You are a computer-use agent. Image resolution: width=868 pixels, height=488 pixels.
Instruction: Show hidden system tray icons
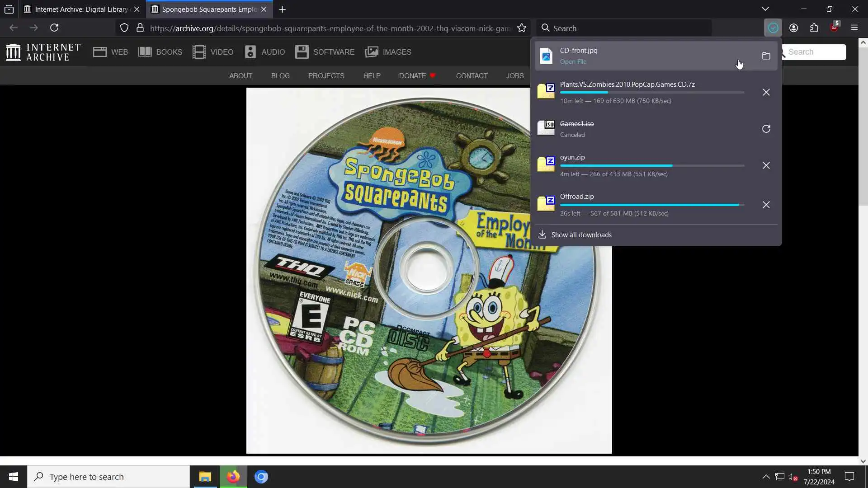click(766, 477)
